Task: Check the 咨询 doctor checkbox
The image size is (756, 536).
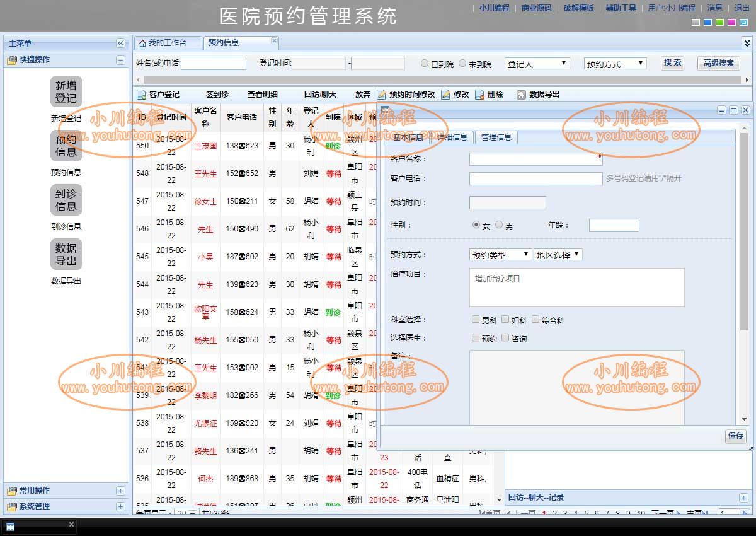Action: (505, 338)
